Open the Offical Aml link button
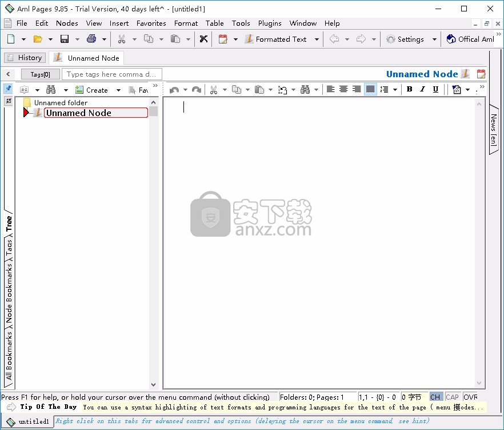 point(470,39)
